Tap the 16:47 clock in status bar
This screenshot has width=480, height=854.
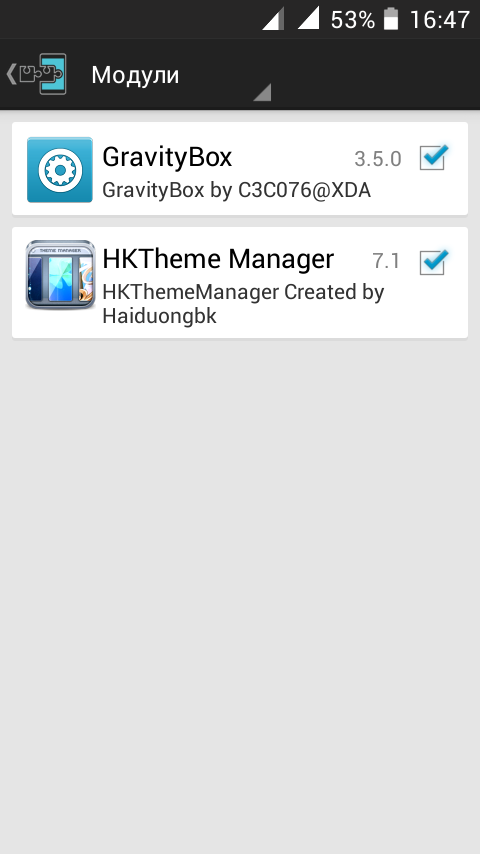coord(439,20)
